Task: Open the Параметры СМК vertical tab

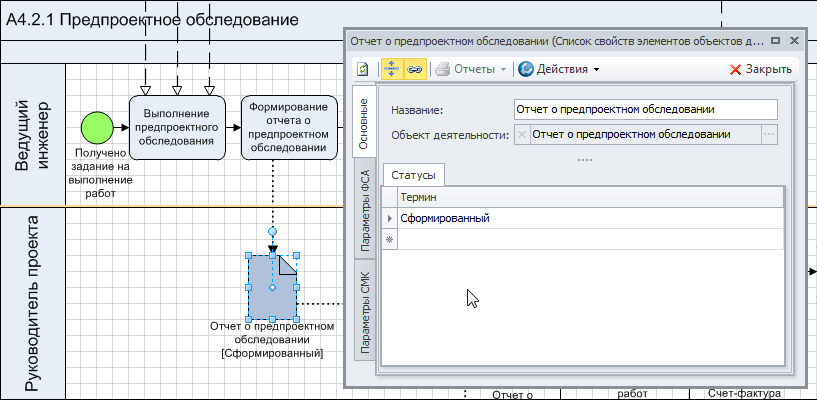Action: pyautogui.click(x=364, y=312)
